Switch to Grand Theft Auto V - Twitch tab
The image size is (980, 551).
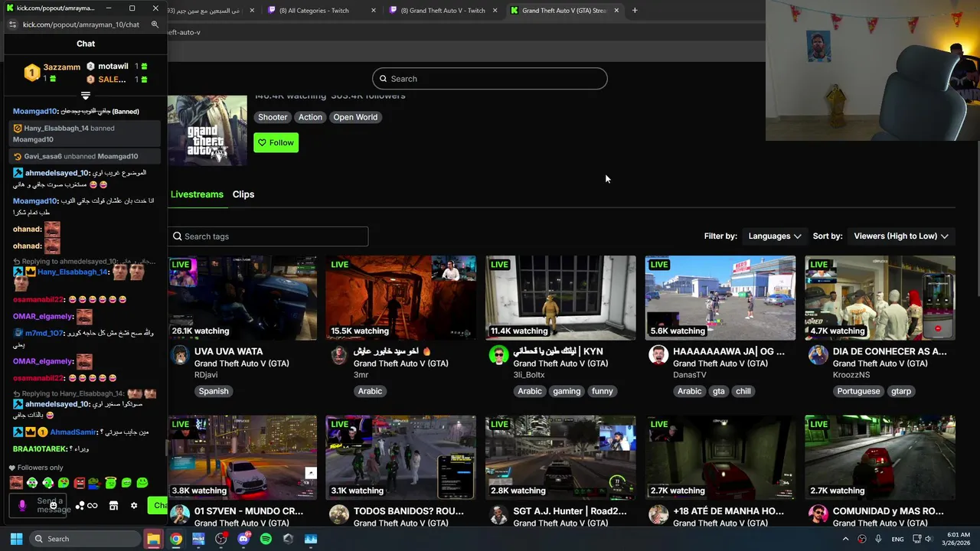pyautogui.click(x=444, y=11)
